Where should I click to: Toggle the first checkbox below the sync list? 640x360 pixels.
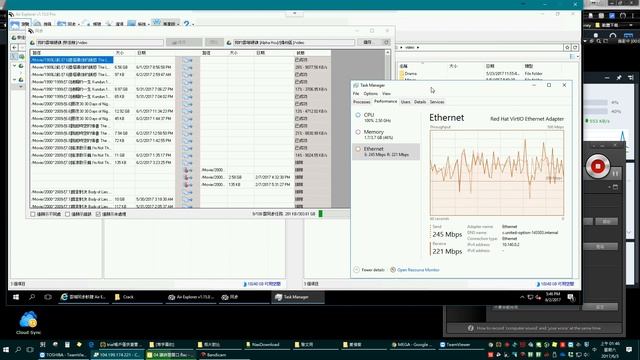tap(33, 214)
